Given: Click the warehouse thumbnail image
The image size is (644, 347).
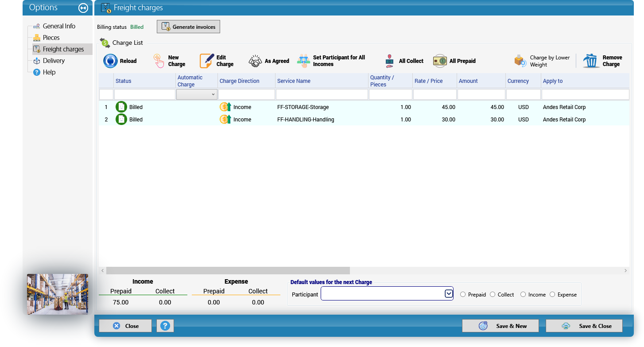Looking at the screenshot, I should click(x=58, y=294).
